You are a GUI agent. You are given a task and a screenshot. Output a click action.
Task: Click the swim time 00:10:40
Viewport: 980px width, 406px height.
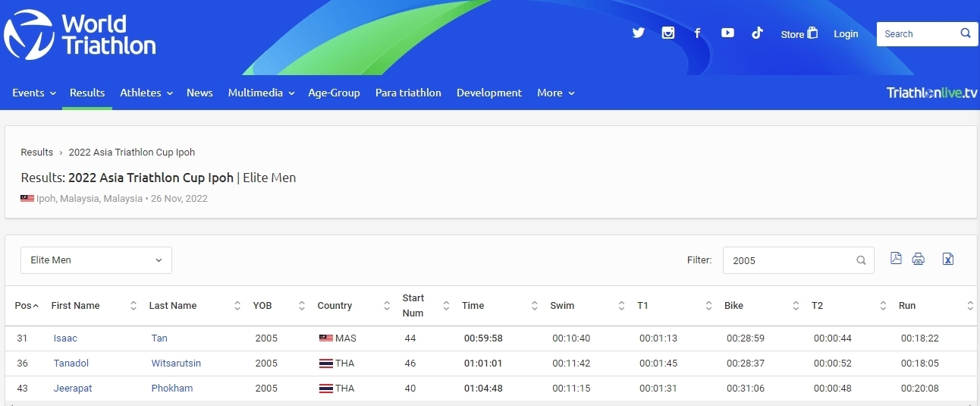(571, 338)
